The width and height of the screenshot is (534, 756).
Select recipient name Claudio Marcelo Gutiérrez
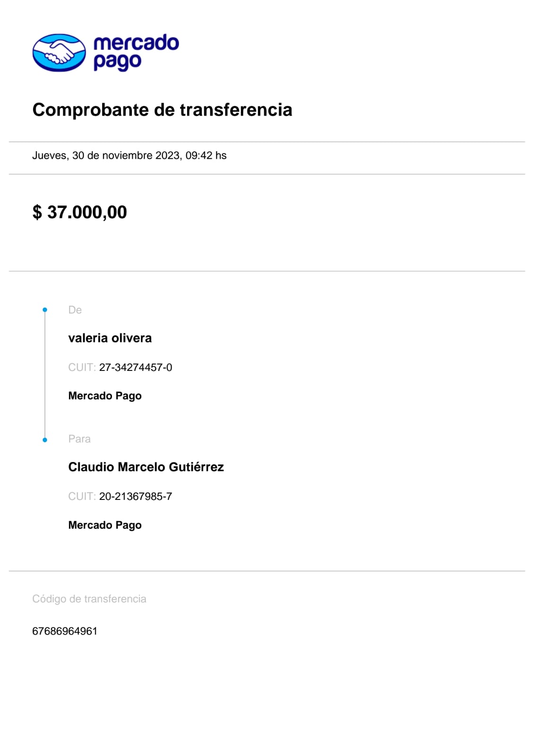click(x=146, y=467)
